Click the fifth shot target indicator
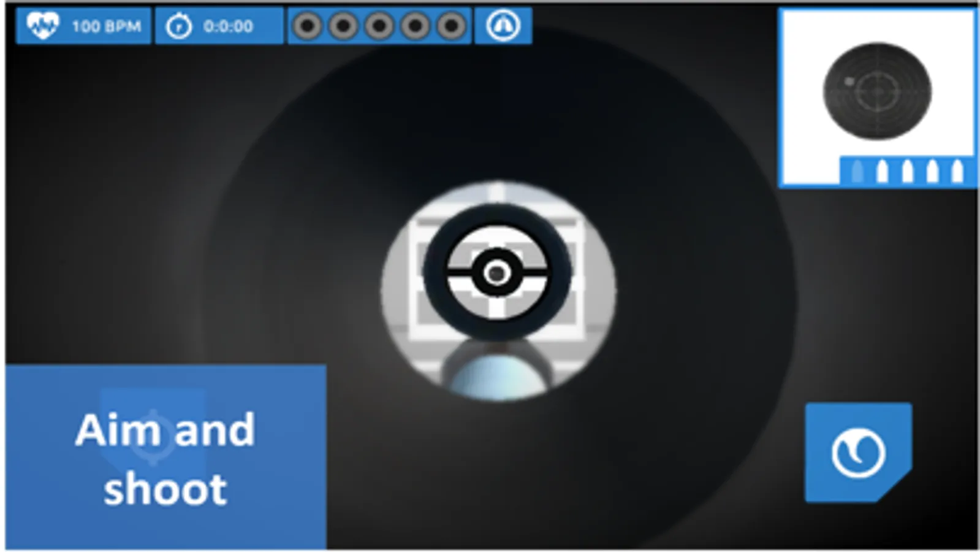The image size is (980, 552). tap(452, 26)
